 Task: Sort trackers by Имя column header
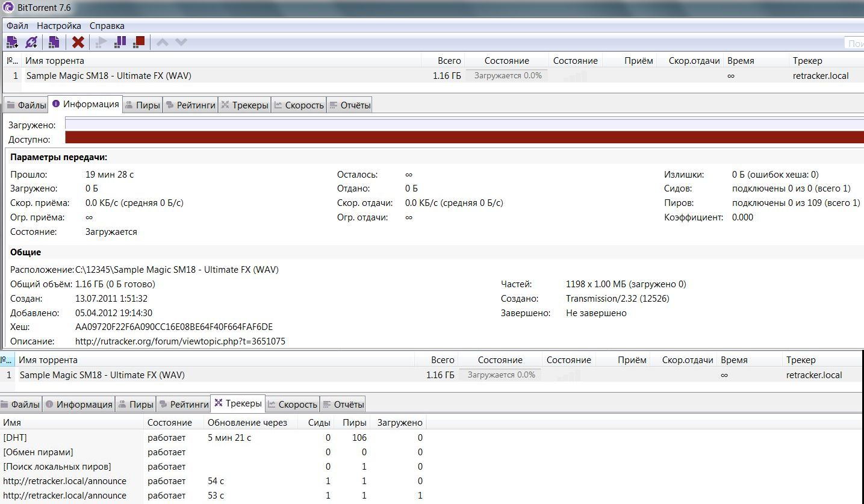(x=72, y=423)
